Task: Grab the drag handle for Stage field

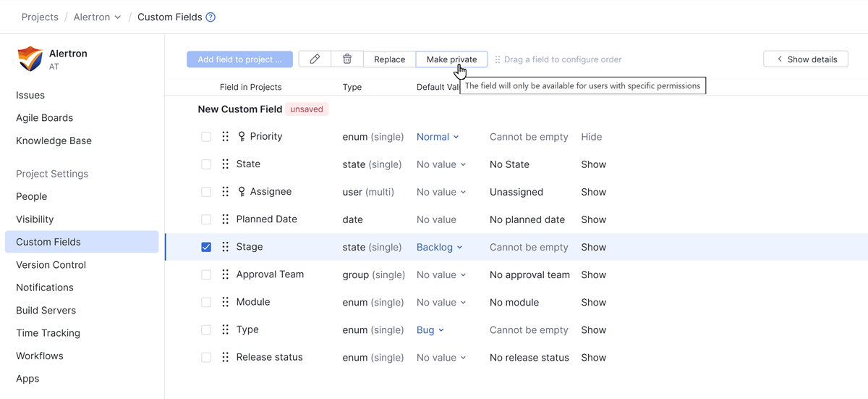Action: (226, 247)
